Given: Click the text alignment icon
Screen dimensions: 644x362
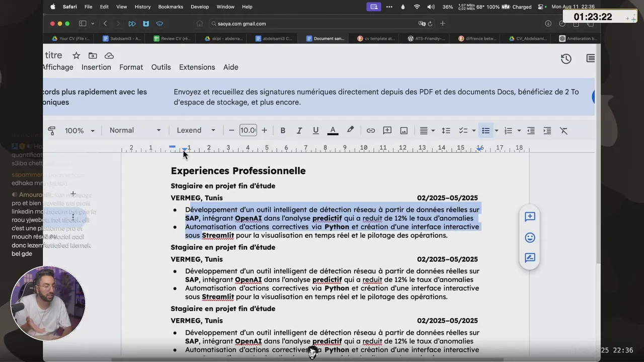Looking at the screenshot, I should (424, 131).
